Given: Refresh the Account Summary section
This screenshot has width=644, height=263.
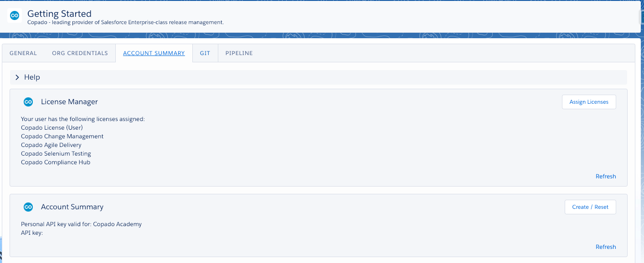Looking at the screenshot, I should (606, 247).
